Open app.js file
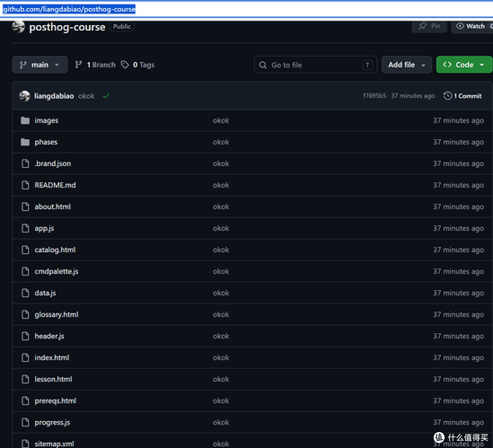The width and height of the screenshot is (493, 448). (44, 228)
